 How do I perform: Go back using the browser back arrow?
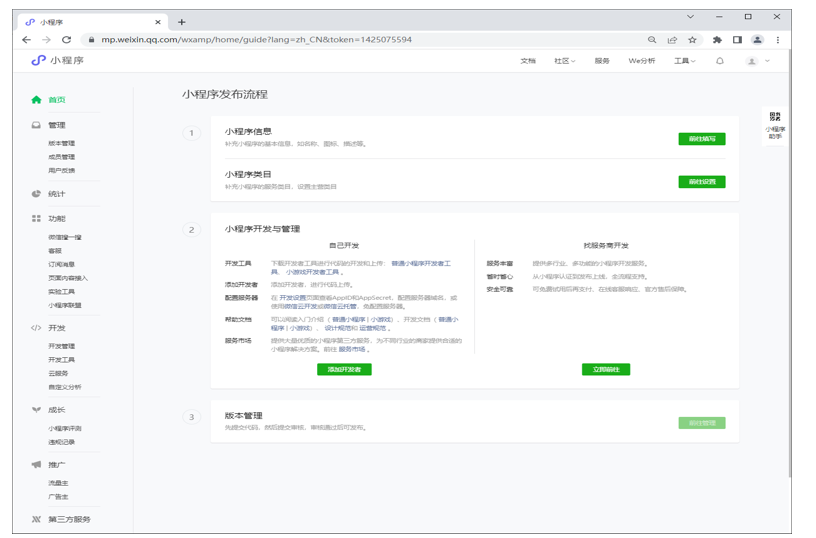pos(27,40)
